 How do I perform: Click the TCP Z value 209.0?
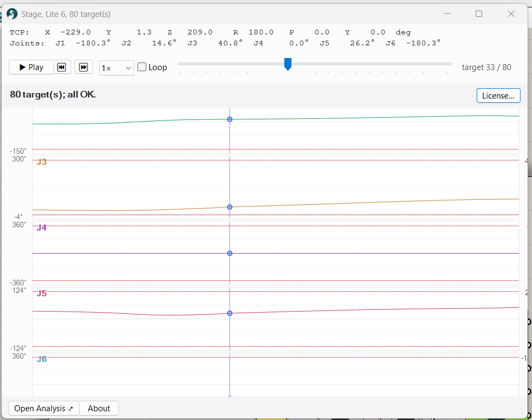click(200, 32)
